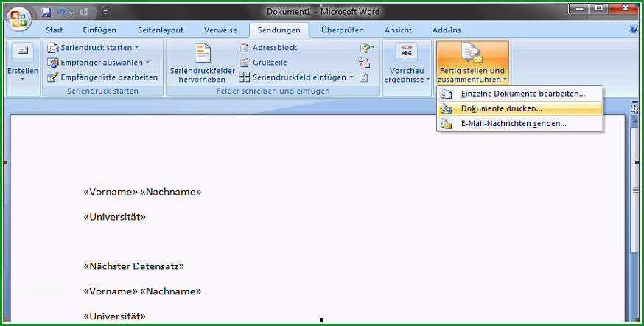This screenshot has width=644, height=326.
Task: Click the second «Vorname» field below Nächster Datensatz
Action: click(111, 291)
